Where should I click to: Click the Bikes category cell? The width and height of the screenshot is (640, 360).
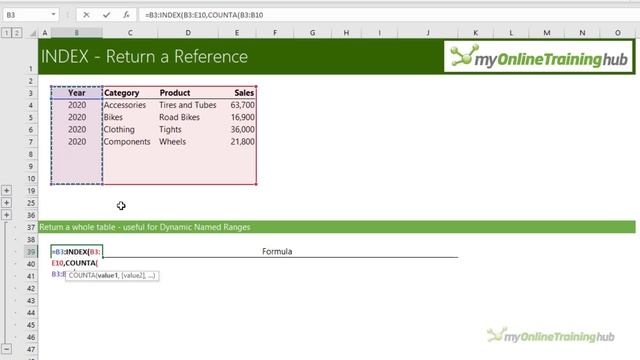(130, 117)
